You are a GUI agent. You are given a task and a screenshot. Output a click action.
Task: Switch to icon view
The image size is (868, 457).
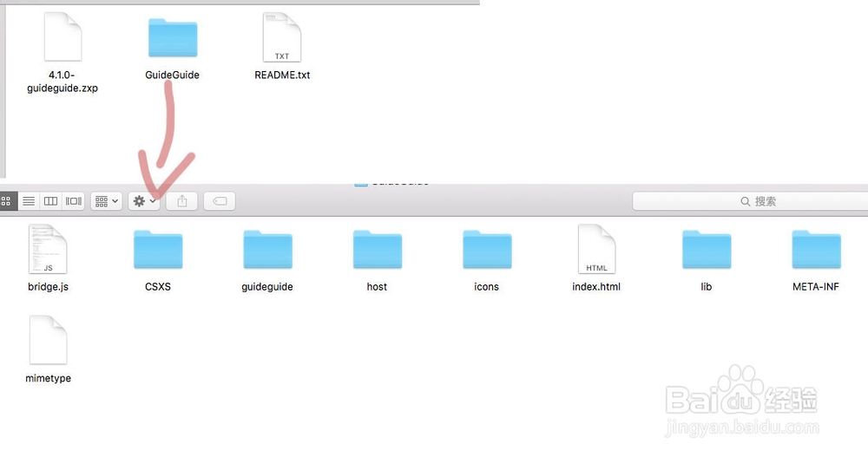tap(7, 201)
